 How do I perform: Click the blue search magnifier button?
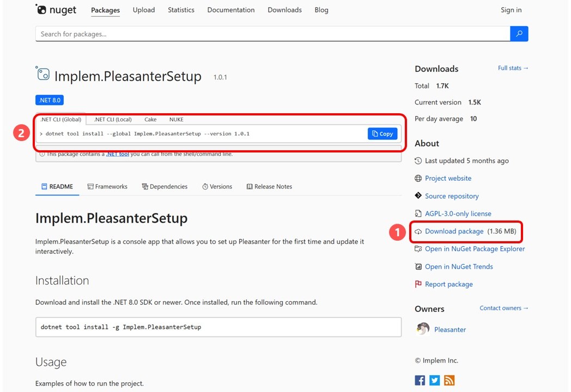point(519,34)
